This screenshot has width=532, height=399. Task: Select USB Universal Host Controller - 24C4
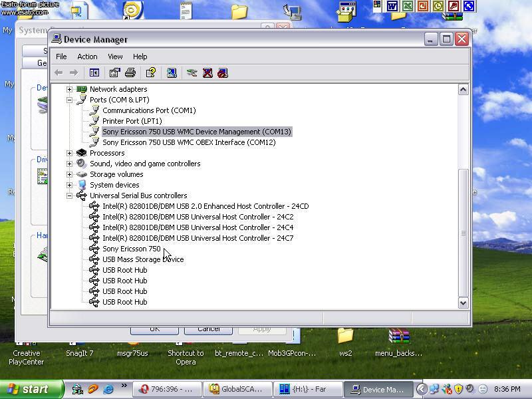tap(198, 227)
